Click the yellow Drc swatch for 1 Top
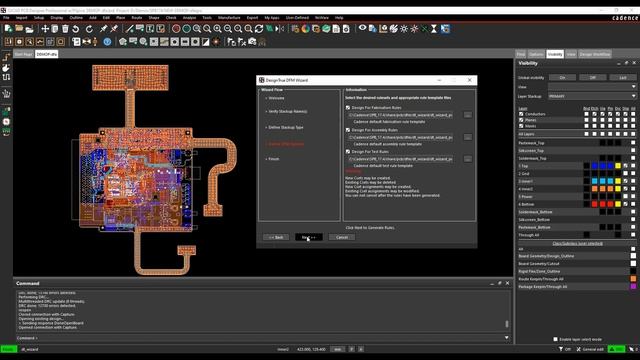 618,166
